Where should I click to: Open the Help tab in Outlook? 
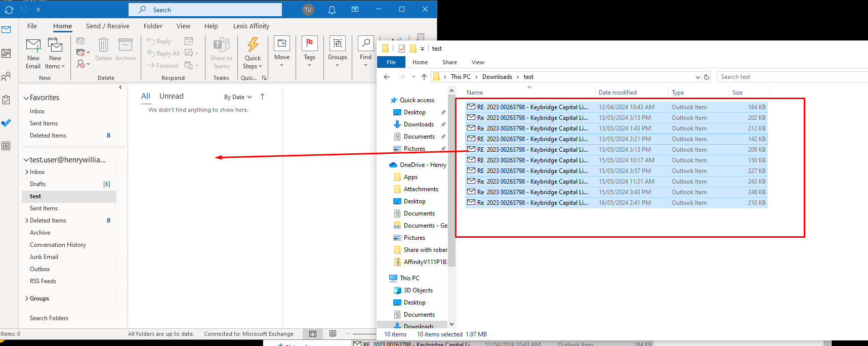[211, 26]
